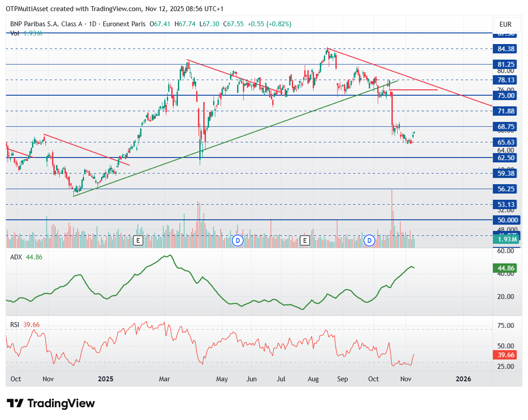Select the 84.38 price level label
528x420 pixels.
pyautogui.click(x=505, y=49)
